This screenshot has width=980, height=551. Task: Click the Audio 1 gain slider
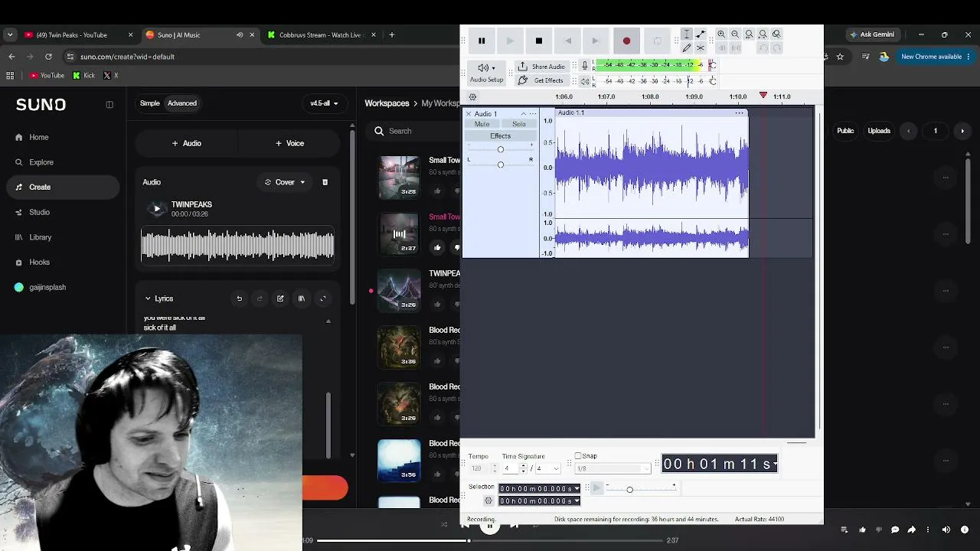(501, 149)
